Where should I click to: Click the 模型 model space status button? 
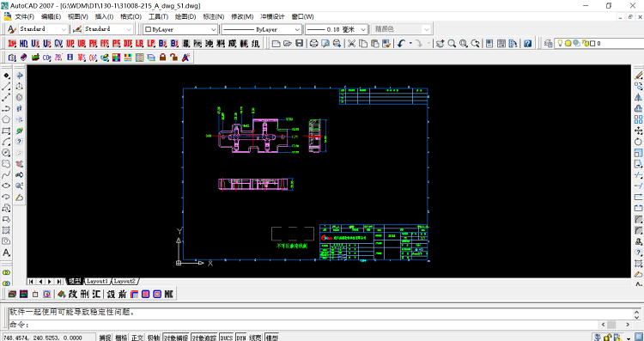click(272, 338)
